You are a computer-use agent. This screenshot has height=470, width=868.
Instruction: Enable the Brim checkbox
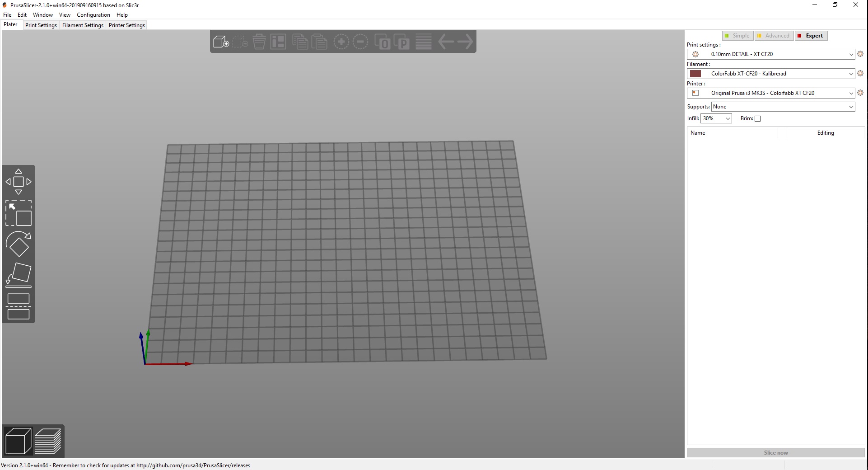pyautogui.click(x=758, y=118)
